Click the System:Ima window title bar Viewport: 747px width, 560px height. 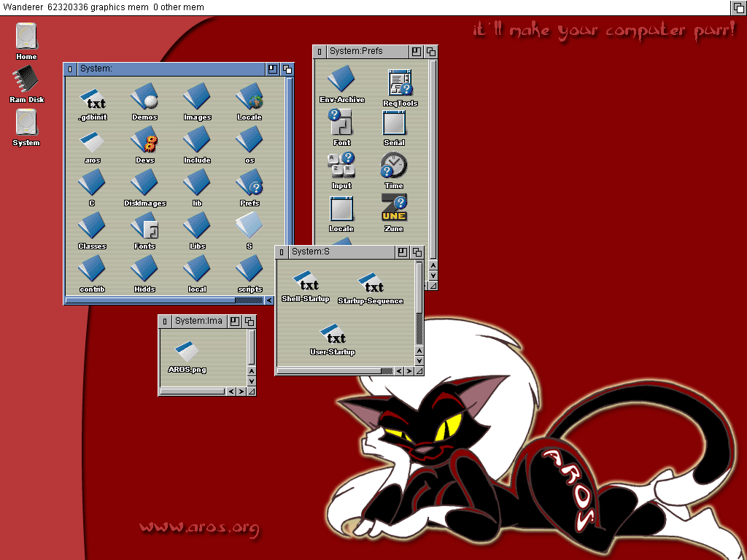click(198, 322)
